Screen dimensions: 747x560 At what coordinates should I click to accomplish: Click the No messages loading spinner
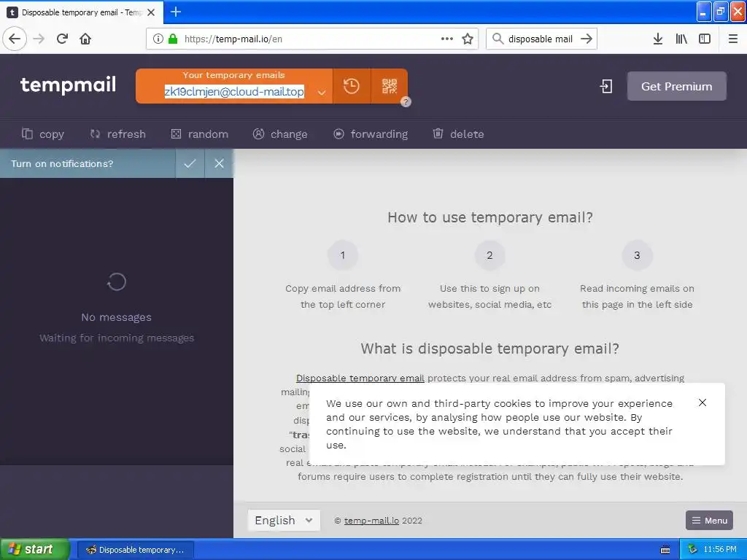pyautogui.click(x=117, y=282)
